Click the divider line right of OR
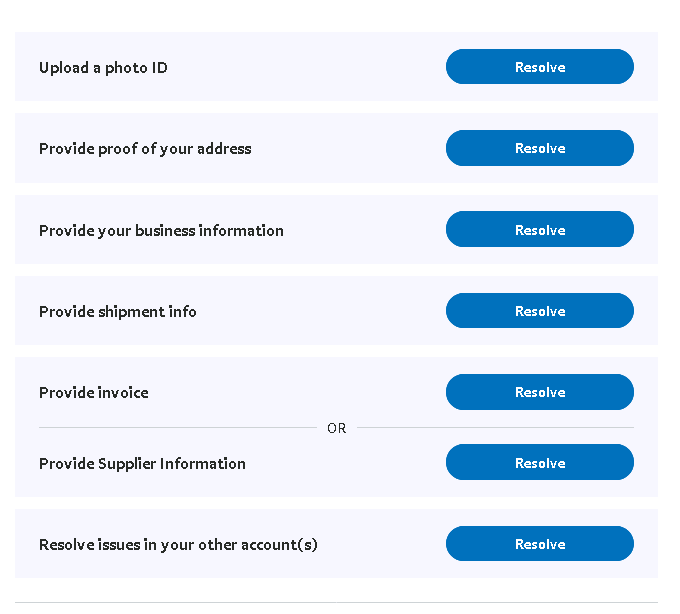The width and height of the screenshot is (680, 614). pyautogui.click(x=495, y=428)
